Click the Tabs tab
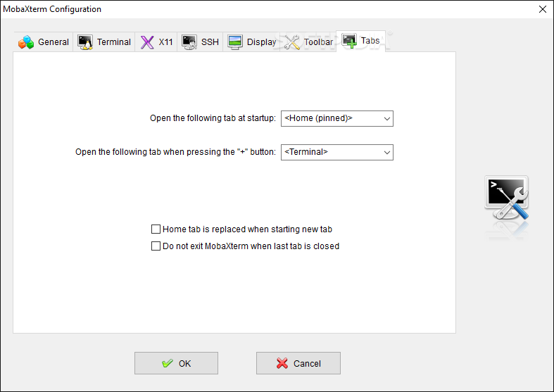This screenshot has height=392, width=554. point(360,41)
